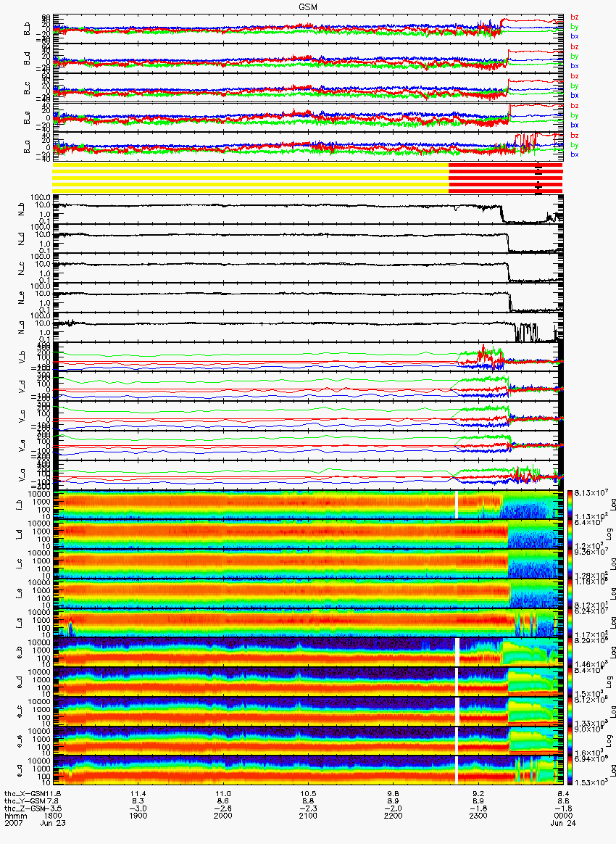This screenshot has height=844, width=616.
Task: Click the X-GSM value 10.5
Action: [x=308, y=793]
